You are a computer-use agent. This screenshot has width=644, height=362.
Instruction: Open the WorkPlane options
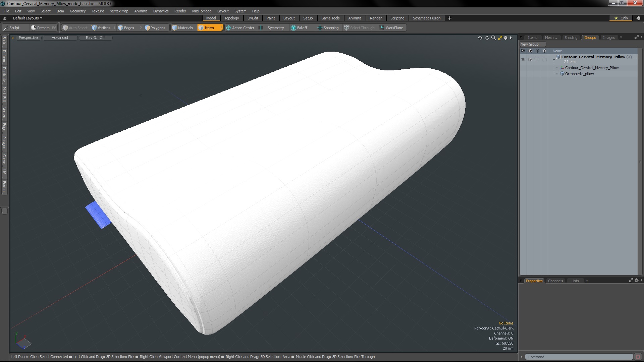[391, 28]
